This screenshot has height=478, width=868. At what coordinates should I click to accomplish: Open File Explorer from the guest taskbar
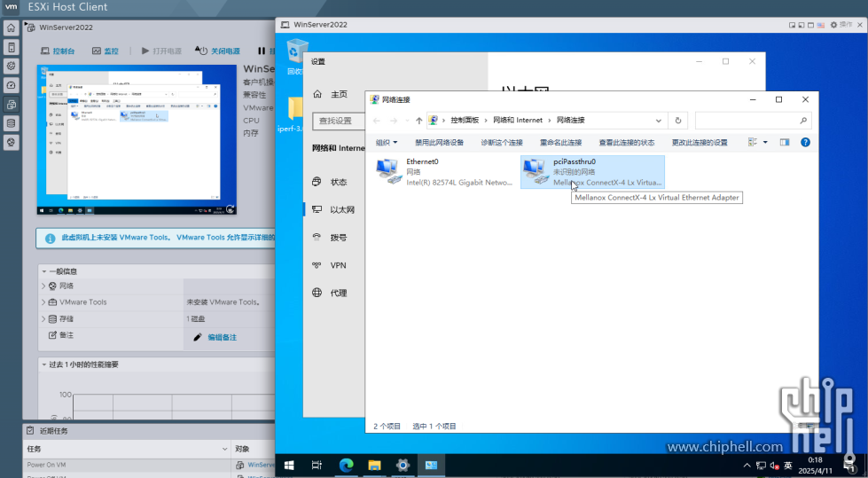tap(375, 466)
